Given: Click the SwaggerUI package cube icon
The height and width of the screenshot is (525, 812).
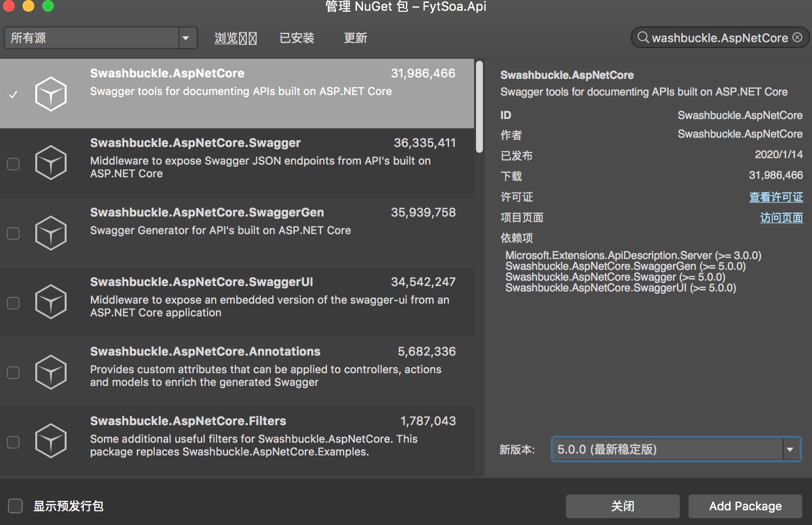Looking at the screenshot, I should (51, 302).
